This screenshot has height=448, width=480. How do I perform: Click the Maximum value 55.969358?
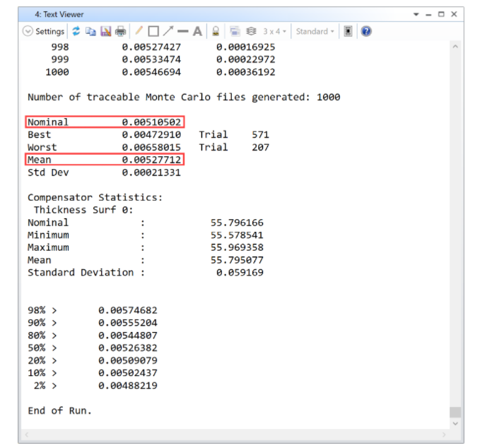pyautogui.click(x=237, y=247)
